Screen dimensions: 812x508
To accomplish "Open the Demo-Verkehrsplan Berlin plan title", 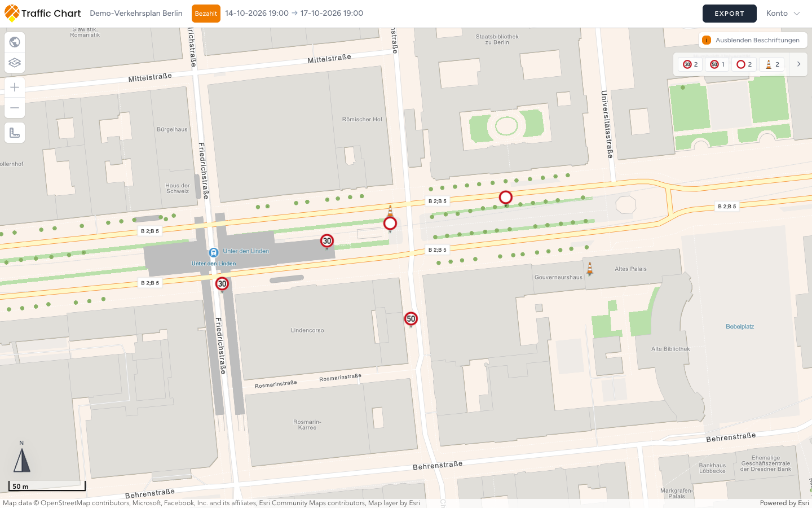I will click(136, 13).
